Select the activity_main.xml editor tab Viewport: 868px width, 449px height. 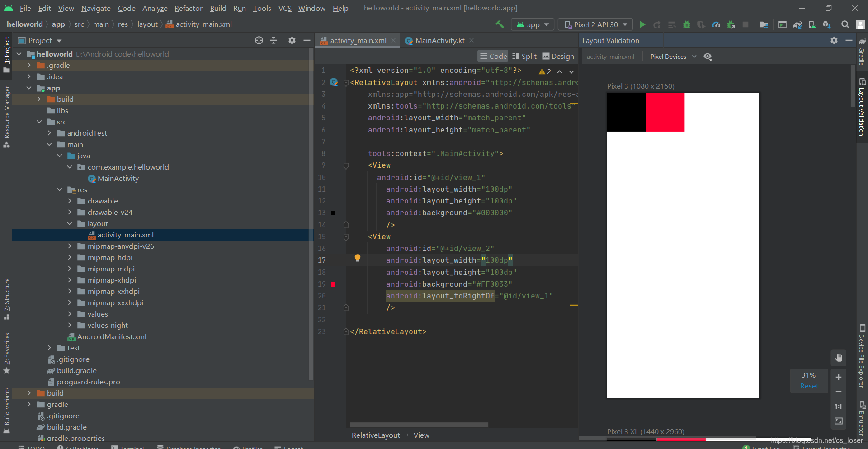[358, 40]
